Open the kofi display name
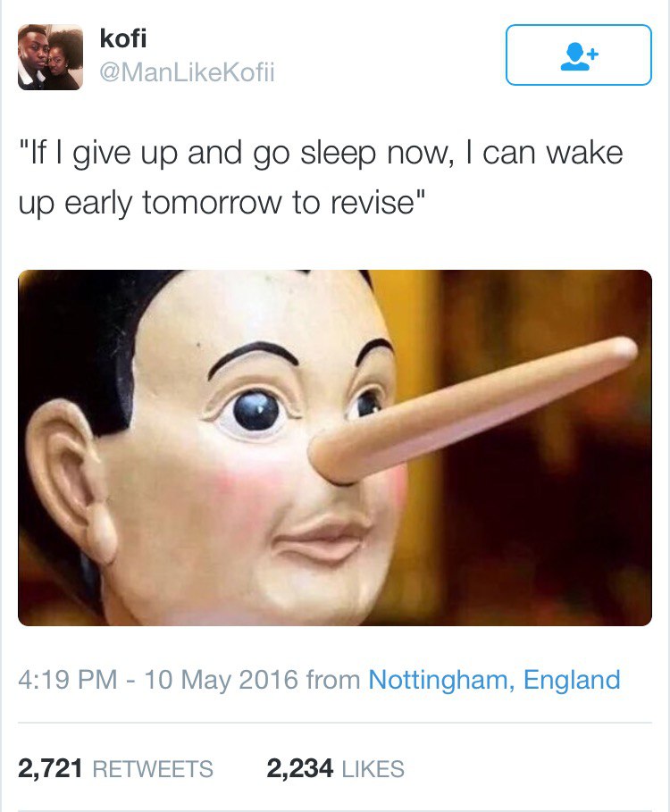Viewport: 670px width, 812px height. pos(122,38)
